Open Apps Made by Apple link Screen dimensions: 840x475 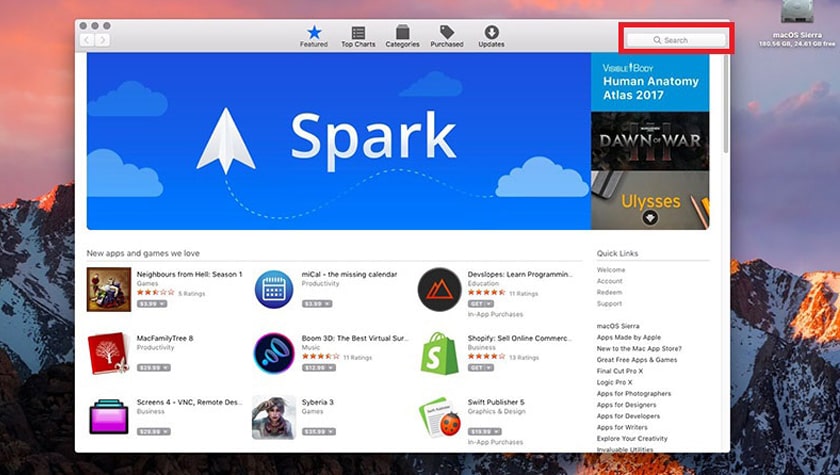coord(629,337)
